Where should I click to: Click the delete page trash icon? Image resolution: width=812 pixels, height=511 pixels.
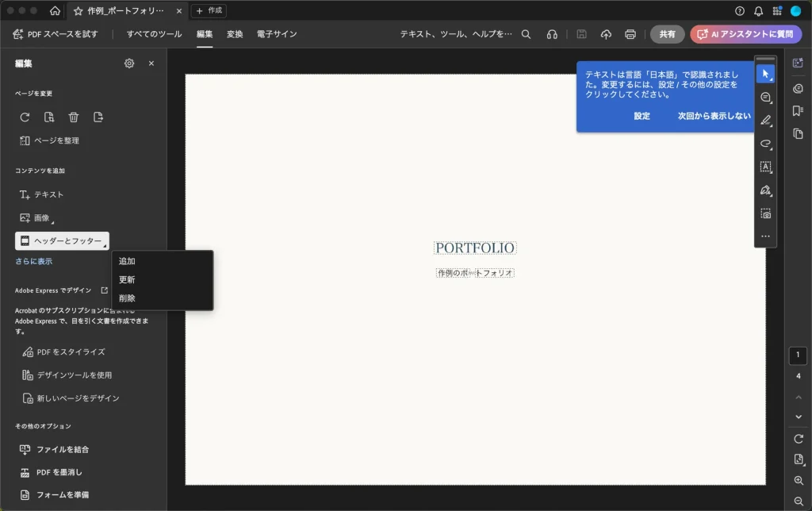(74, 117)
